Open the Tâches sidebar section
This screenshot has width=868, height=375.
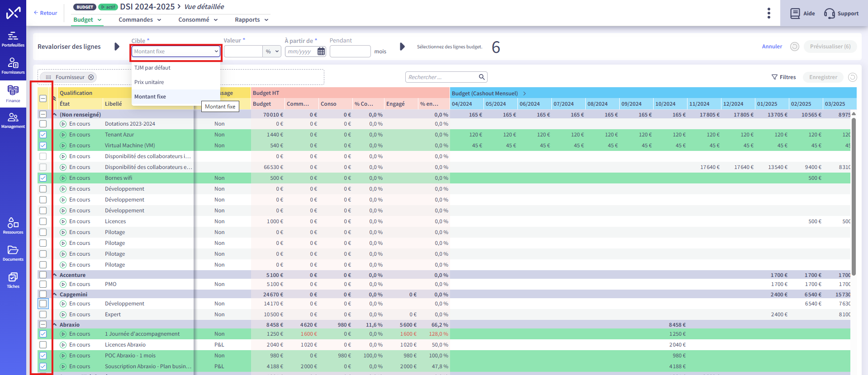coord(13,280)
